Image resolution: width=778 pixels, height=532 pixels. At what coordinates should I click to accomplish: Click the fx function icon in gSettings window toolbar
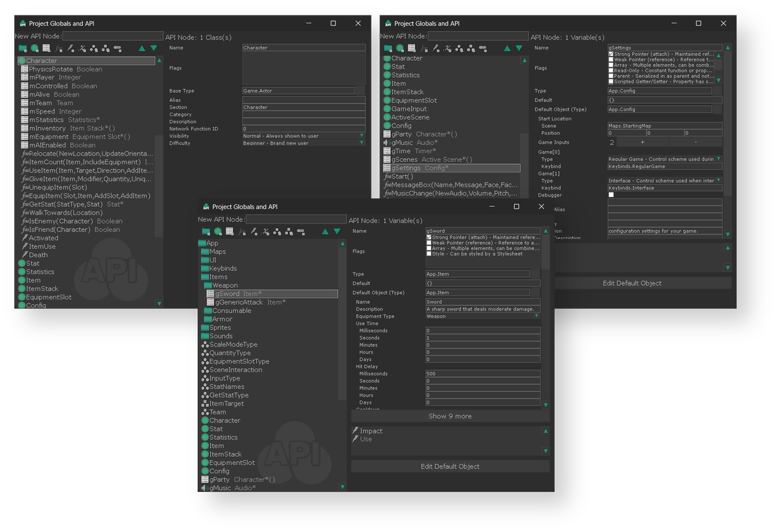click(423, 49)
